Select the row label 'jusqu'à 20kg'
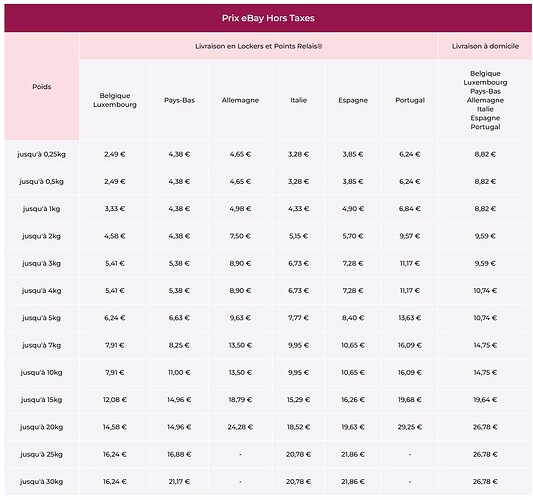This screenshot has height=500, width=533. point(41,427)
